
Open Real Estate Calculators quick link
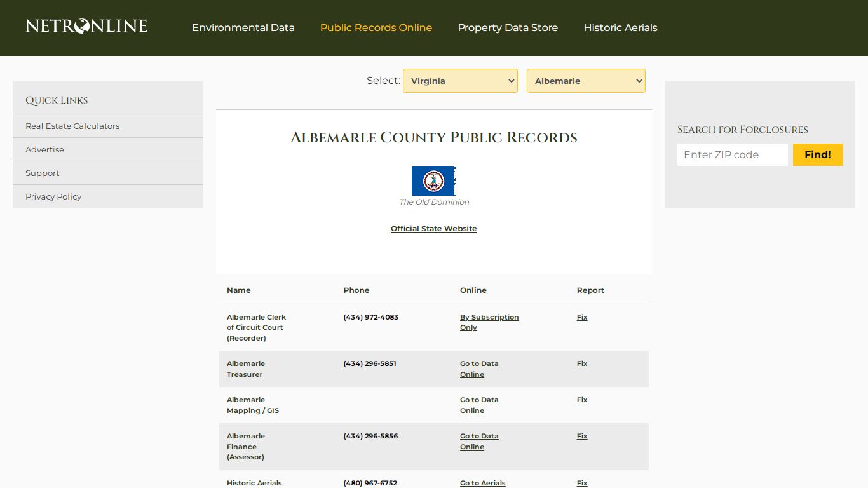pos(72,126)
